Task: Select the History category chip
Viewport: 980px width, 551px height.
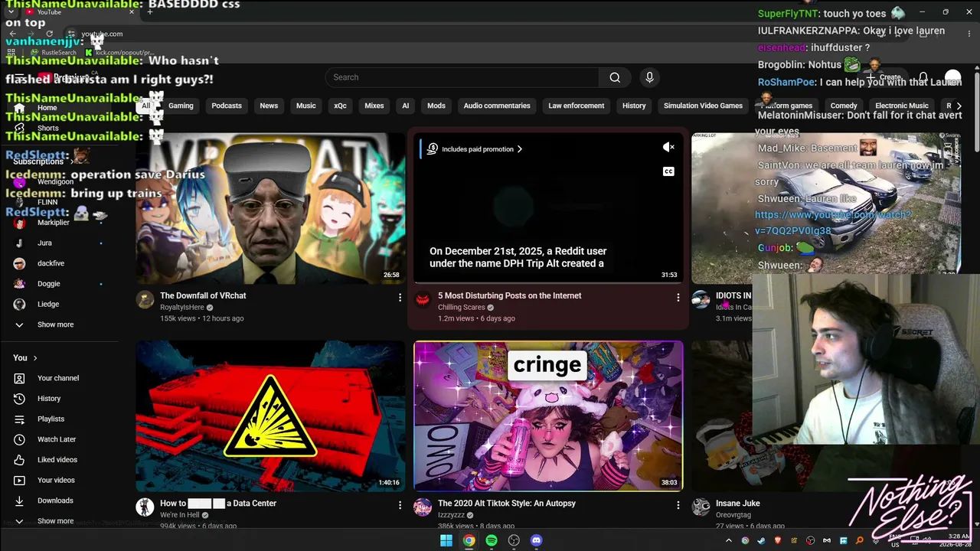Action: 634,106
